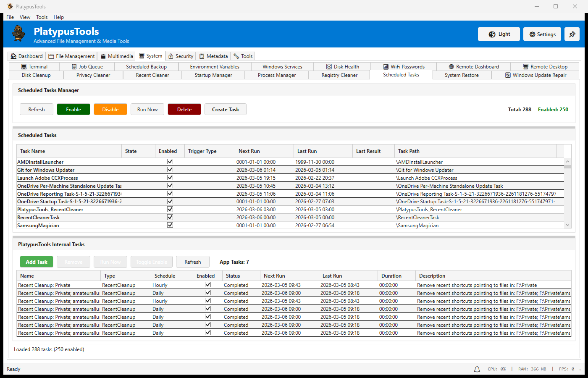This screenshot has height=378, width=588.
Task: Click the Job Queue sub-tab icon
Action: coord(74,67)
